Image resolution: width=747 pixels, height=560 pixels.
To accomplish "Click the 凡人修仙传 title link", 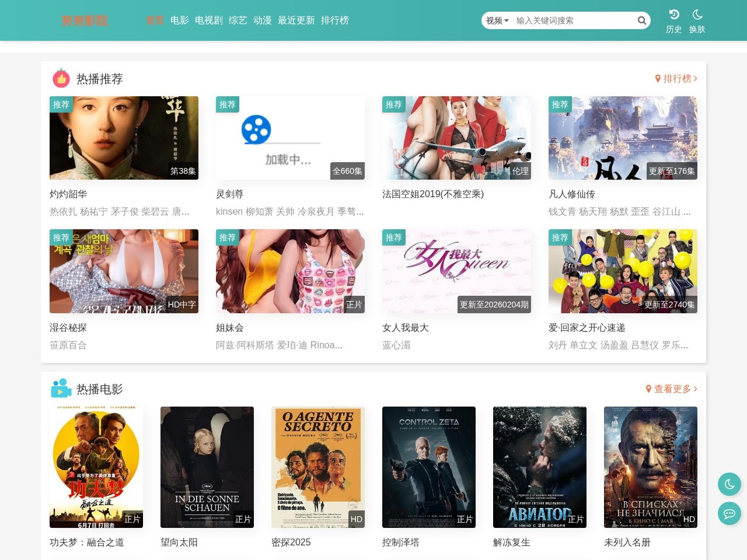I will pyautogui.click(x=572, y=194).
